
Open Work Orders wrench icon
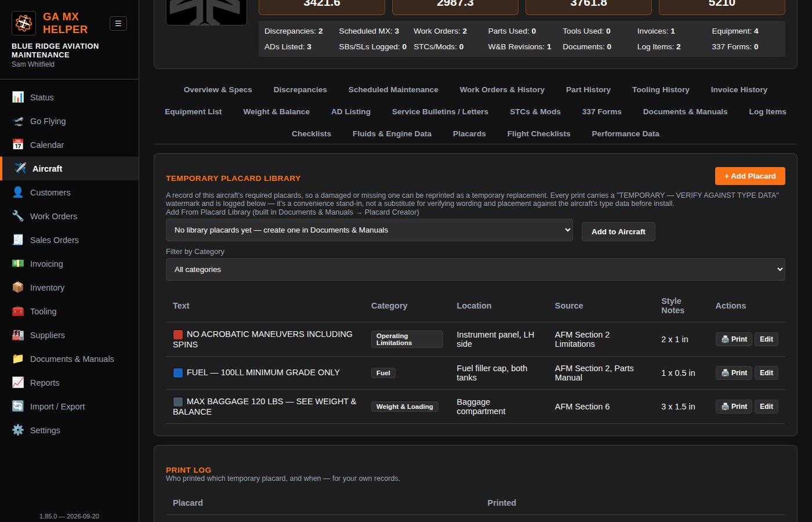pos(18,216)
